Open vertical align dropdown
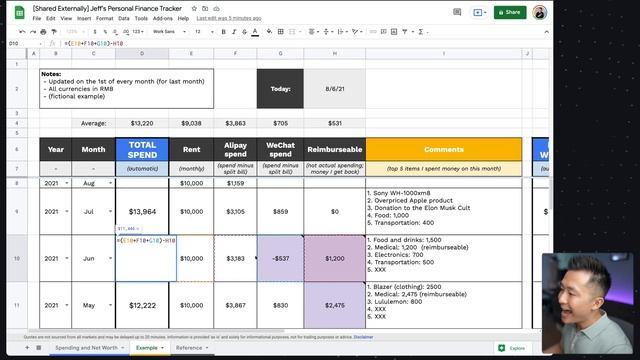 tap(327, 32)
